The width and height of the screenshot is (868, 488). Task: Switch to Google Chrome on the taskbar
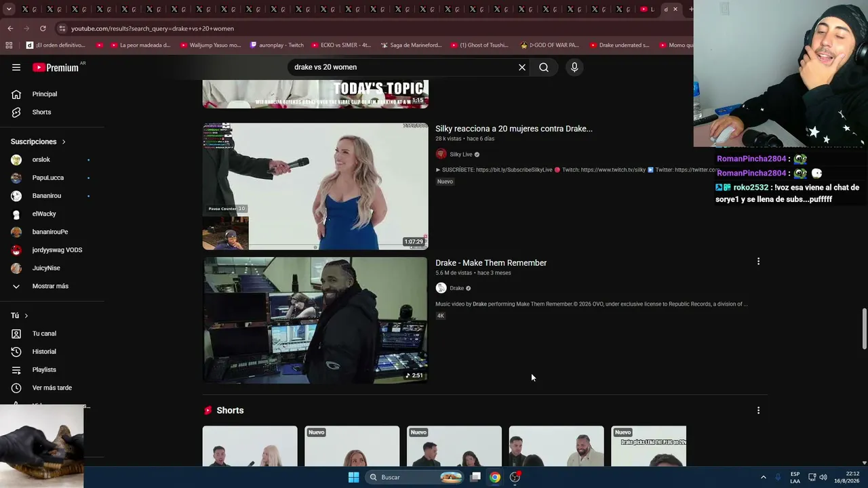click(x=495, y=477)
